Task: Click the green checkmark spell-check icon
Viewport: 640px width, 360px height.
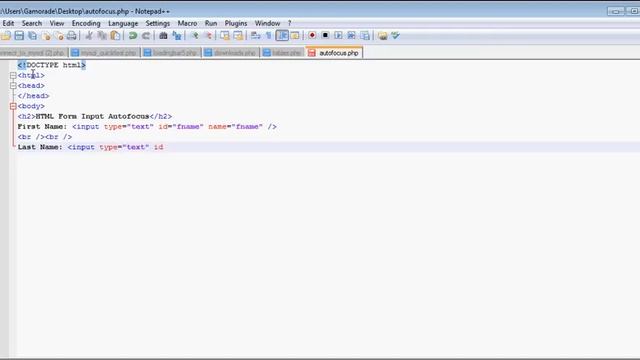Action: click(x=396, y=36)
